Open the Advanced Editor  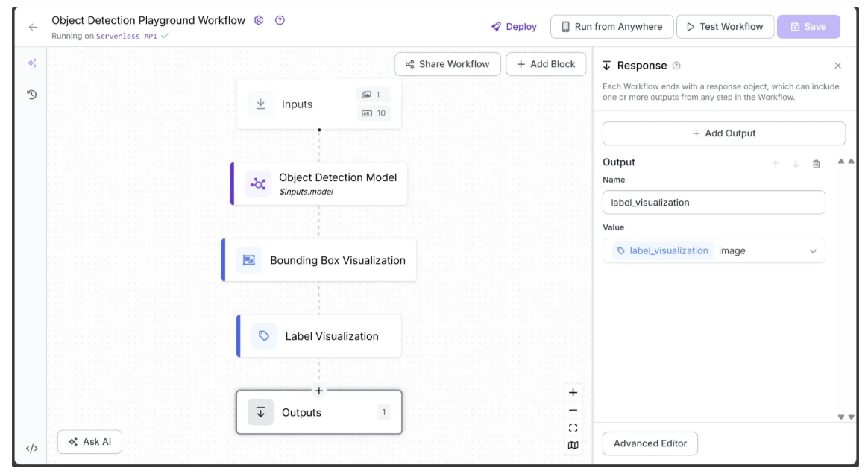tap(650, 443)
